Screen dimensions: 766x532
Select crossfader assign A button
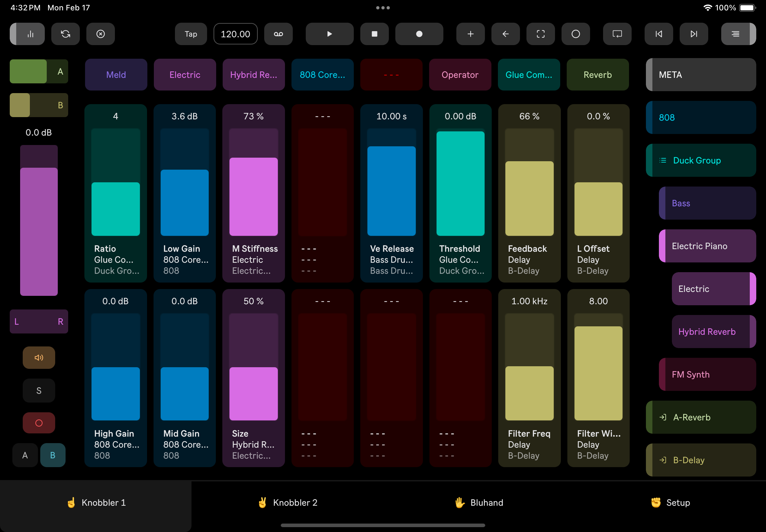pos(25,455)
